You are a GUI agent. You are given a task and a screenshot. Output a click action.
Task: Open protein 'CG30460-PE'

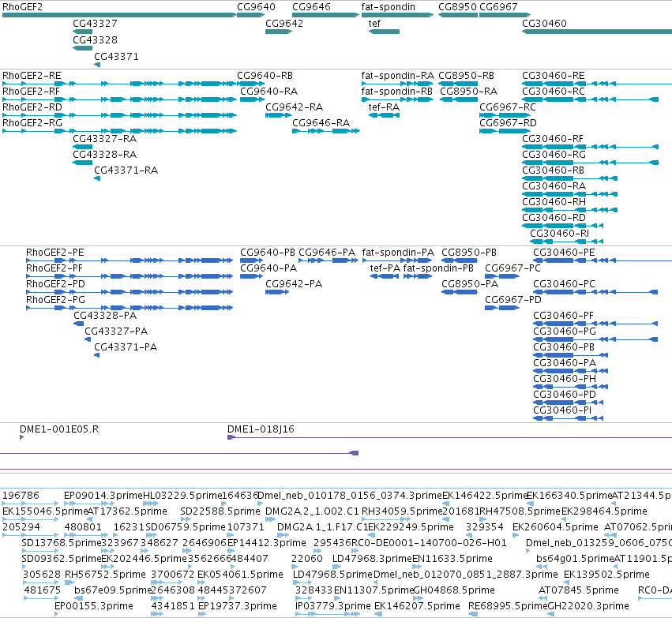tap(564, 253)
